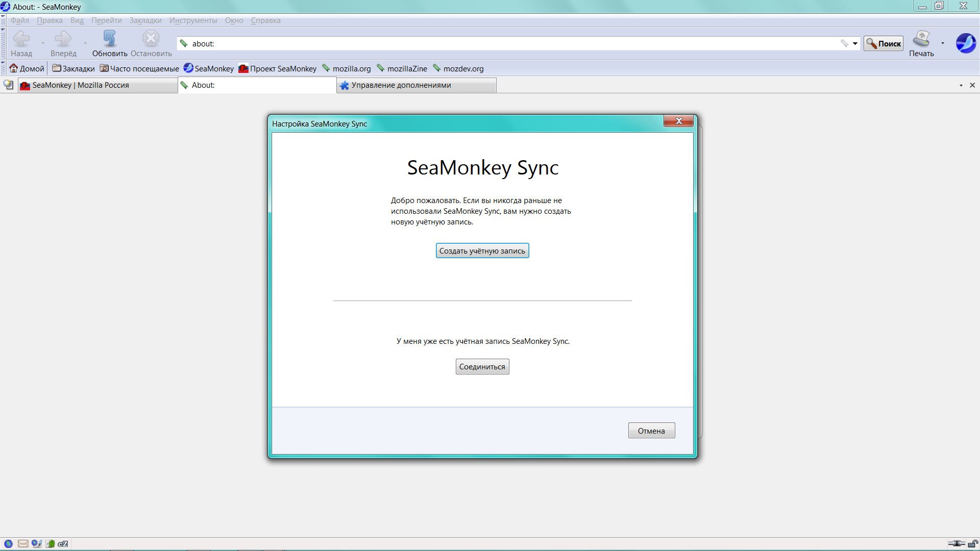Click the bookmark star icon in the address bar
The width and height of the screenshot is (980, 551).
point(844,43)
